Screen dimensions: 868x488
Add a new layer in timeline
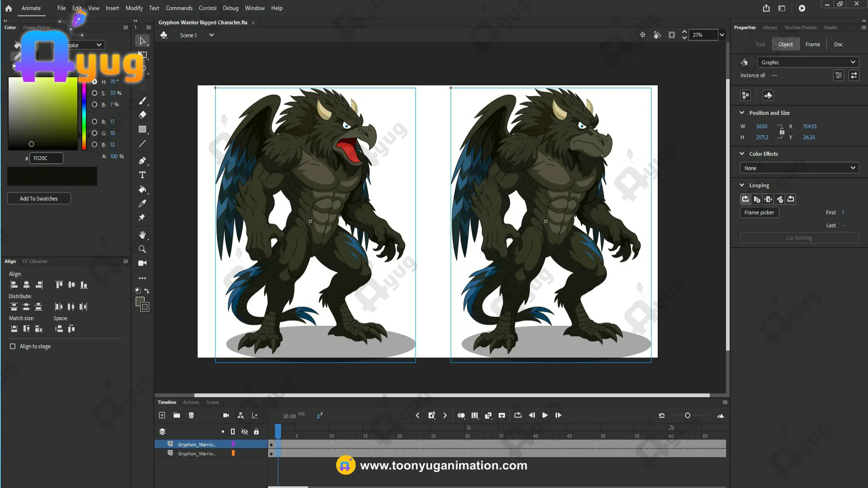(x=162, y=415)
